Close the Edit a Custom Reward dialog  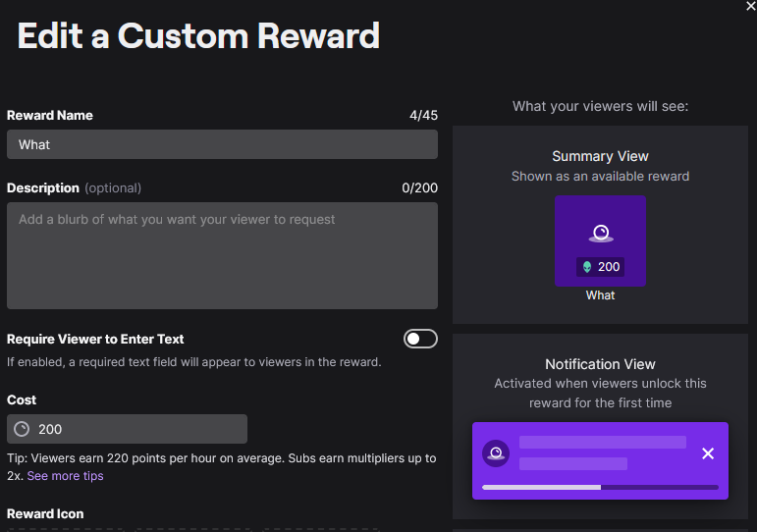pos(751,6)
